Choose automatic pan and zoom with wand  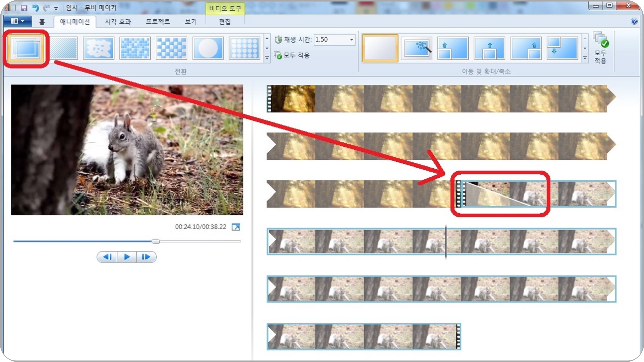pos(417,48)
